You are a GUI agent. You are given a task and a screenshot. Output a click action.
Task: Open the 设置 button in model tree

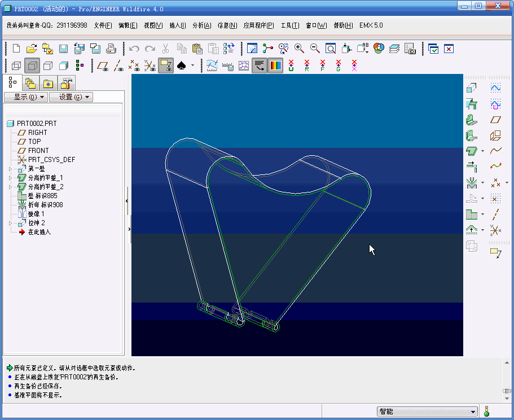(71, 97)
